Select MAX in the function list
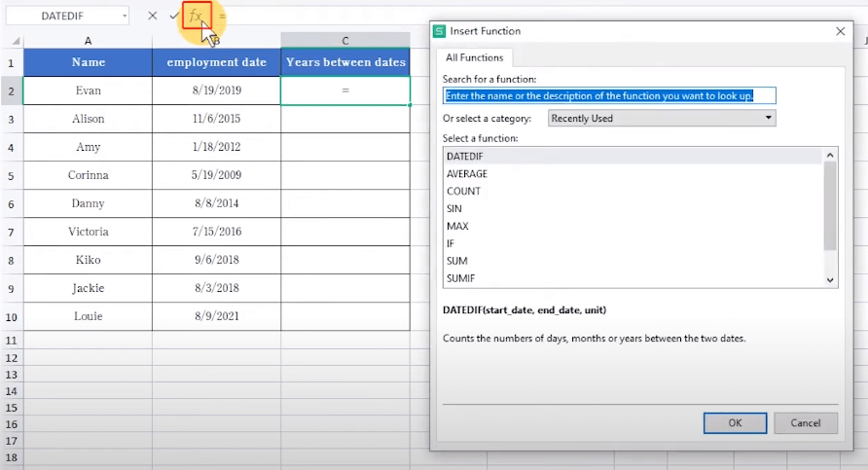This screenshot has height=470, width=868. tap(633, 226)
